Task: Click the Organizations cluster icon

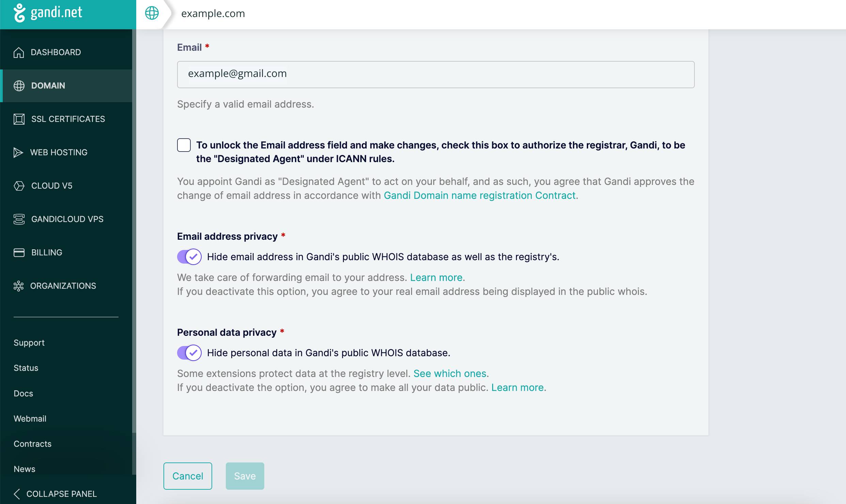Action: [x=18, y=286]
